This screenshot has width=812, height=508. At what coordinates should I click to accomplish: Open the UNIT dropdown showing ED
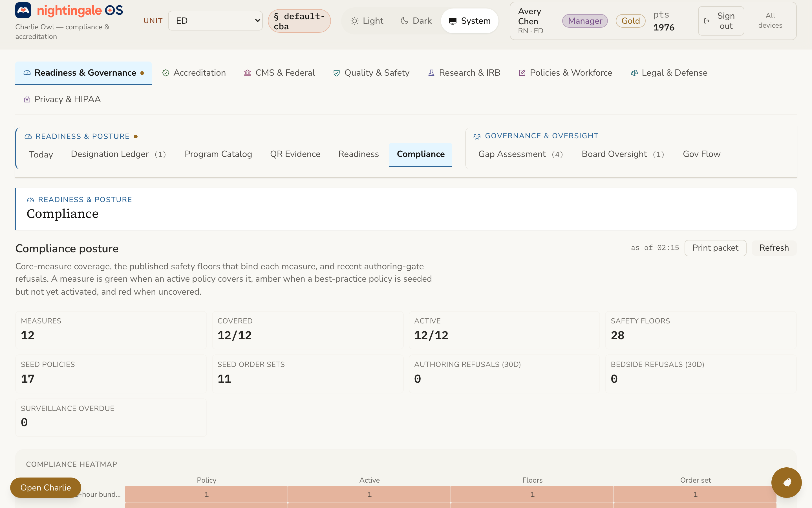(x=215, y=21)
